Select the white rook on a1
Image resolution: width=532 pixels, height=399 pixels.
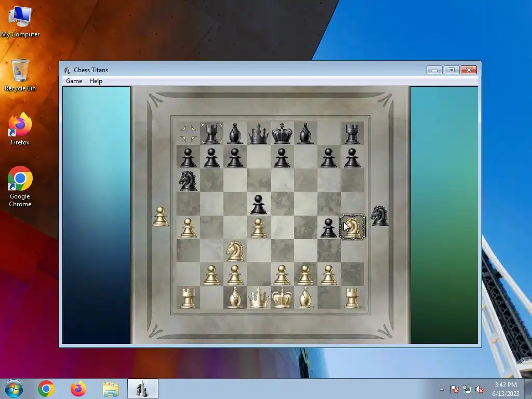[x=188, y=298]
